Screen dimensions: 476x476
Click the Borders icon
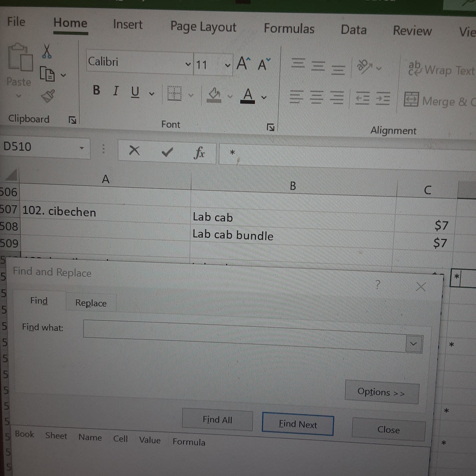coord(174,93)
